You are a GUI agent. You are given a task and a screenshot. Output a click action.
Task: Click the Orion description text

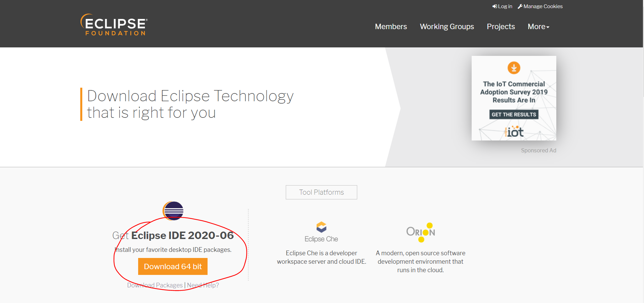click(x=421, y=261)
